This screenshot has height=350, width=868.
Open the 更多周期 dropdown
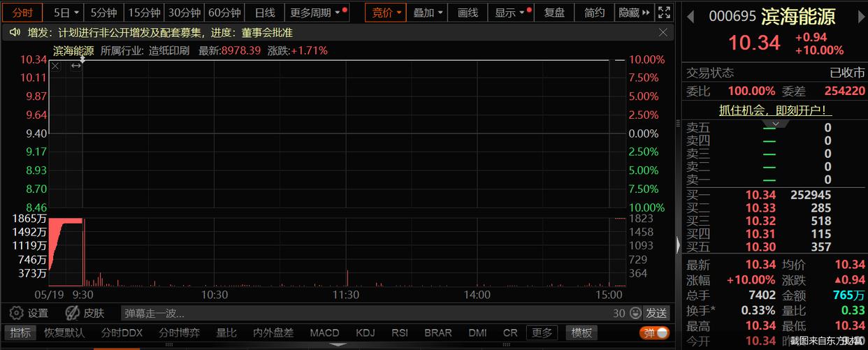tap(317, 13)
